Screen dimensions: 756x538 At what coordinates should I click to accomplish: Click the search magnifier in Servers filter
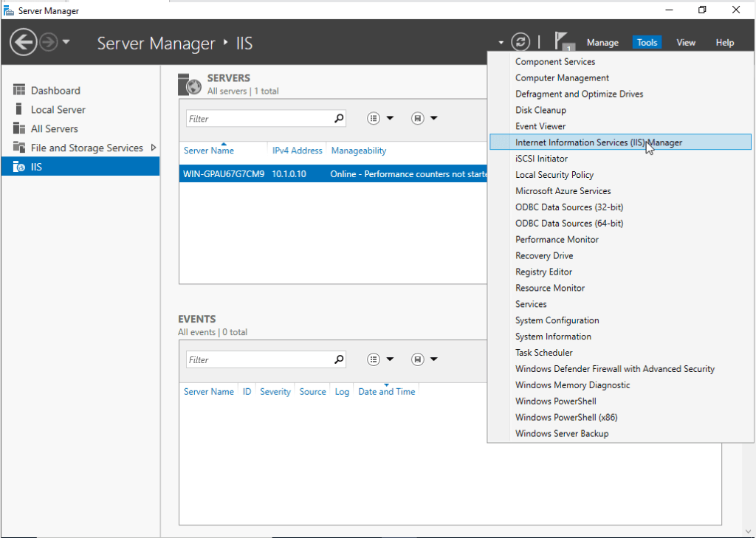click(x=339, y=118)
